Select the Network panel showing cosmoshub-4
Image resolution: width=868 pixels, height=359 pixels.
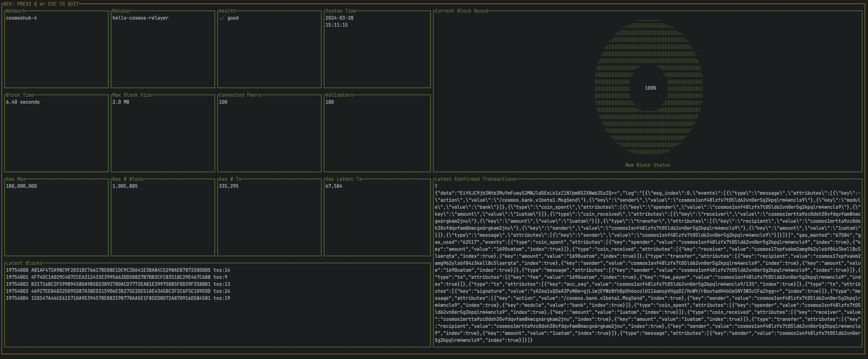pyautogui.click(x=56, y=49)
